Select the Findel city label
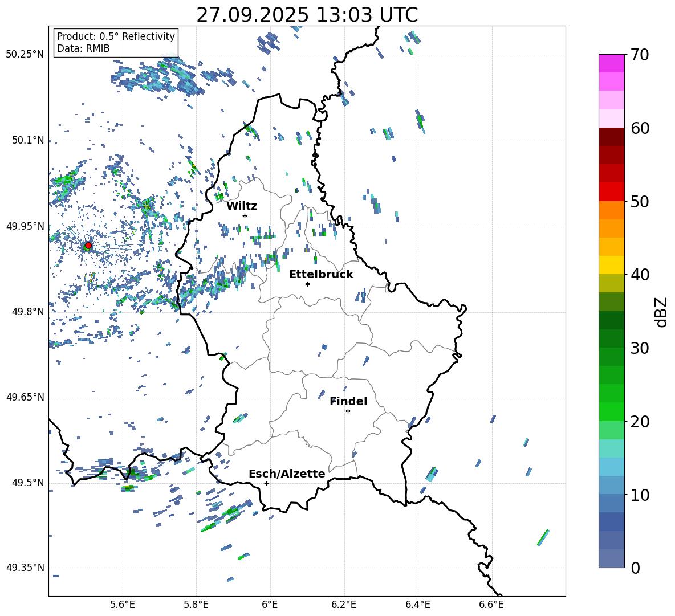Screen dimensions: 675x616 coord(348,401)
